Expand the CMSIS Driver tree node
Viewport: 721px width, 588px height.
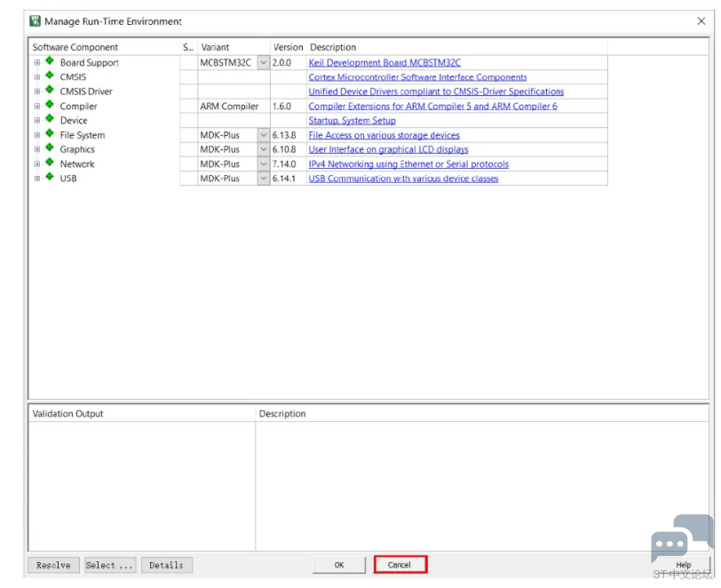point(37,91)
